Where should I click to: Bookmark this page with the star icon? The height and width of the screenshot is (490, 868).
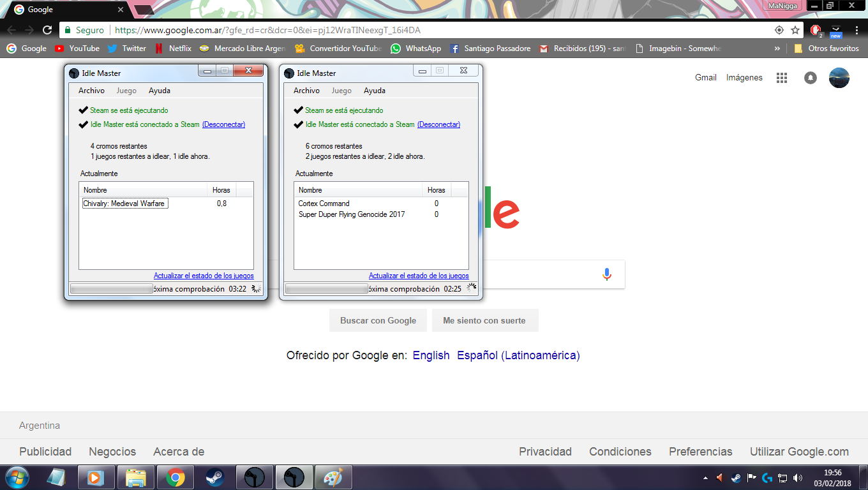coord(795,30)
